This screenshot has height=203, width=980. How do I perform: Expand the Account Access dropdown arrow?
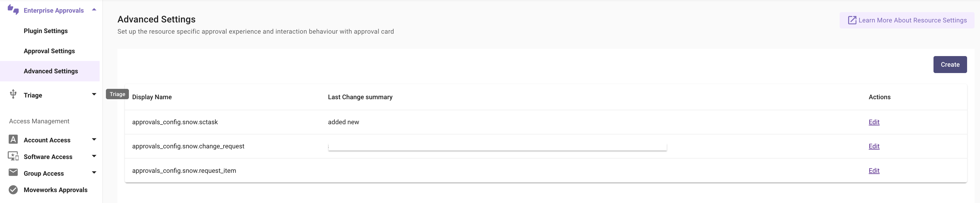coord(94,139)
